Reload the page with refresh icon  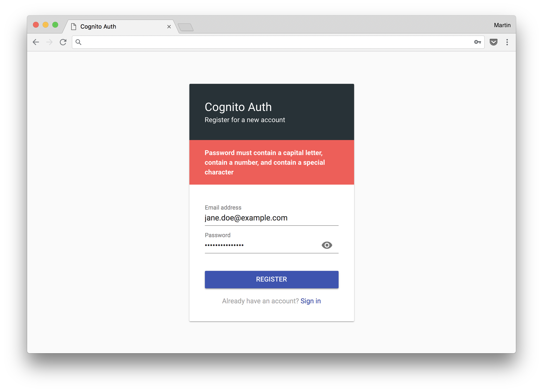tap(63, 42)
